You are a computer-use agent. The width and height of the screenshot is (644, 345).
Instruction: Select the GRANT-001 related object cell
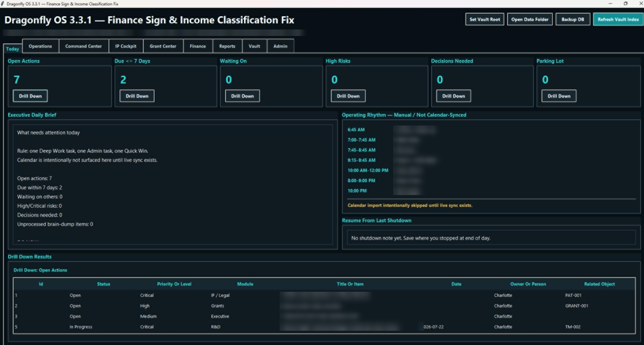pyautogui.click(x=577, y=306)
